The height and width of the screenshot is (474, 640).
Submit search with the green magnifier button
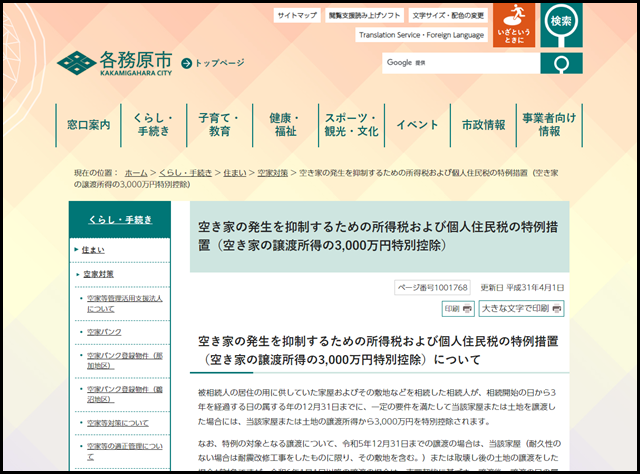pos(561,63)
